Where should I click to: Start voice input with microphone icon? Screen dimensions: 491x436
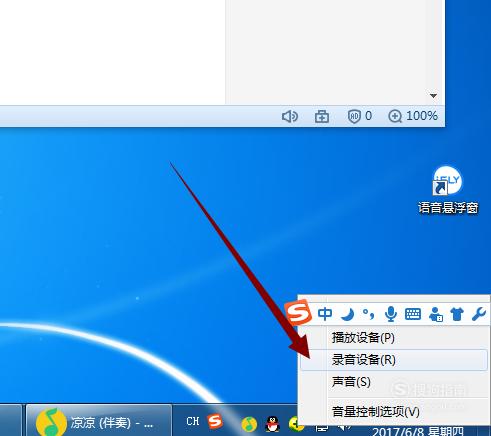click(x=390, y=314)
